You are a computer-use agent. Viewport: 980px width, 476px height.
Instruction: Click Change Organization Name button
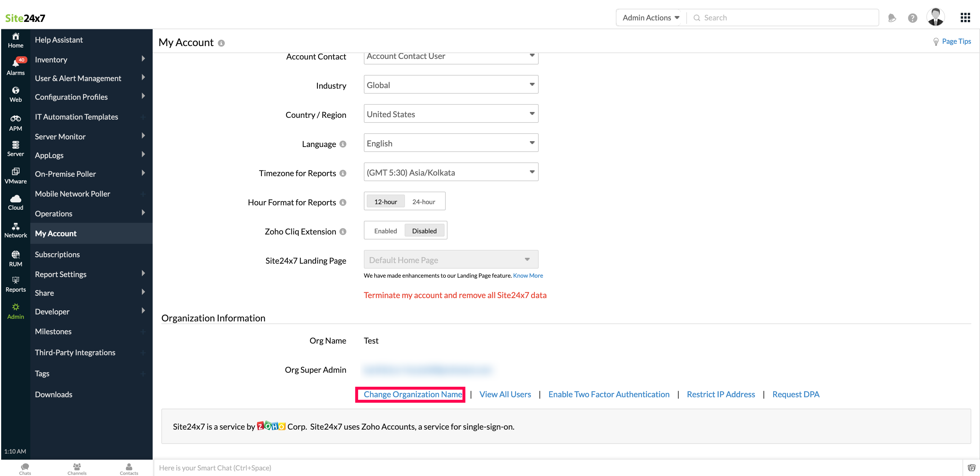pos(413,393)
